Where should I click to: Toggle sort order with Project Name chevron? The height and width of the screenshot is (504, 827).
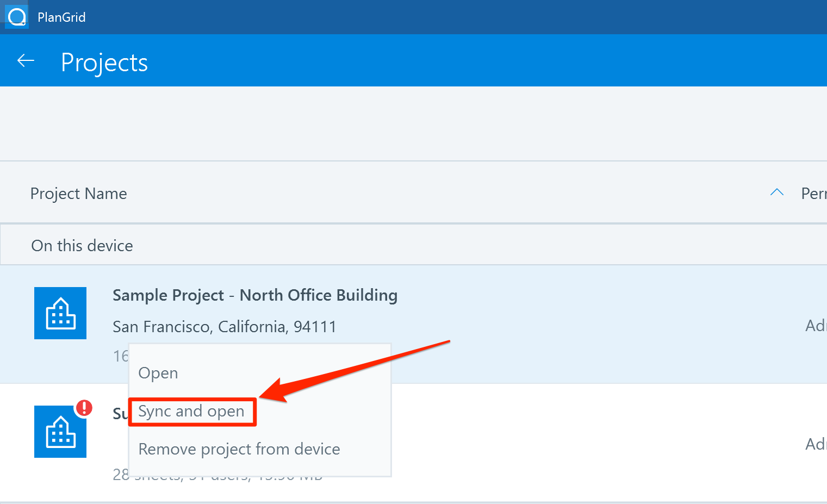(777, 192)
